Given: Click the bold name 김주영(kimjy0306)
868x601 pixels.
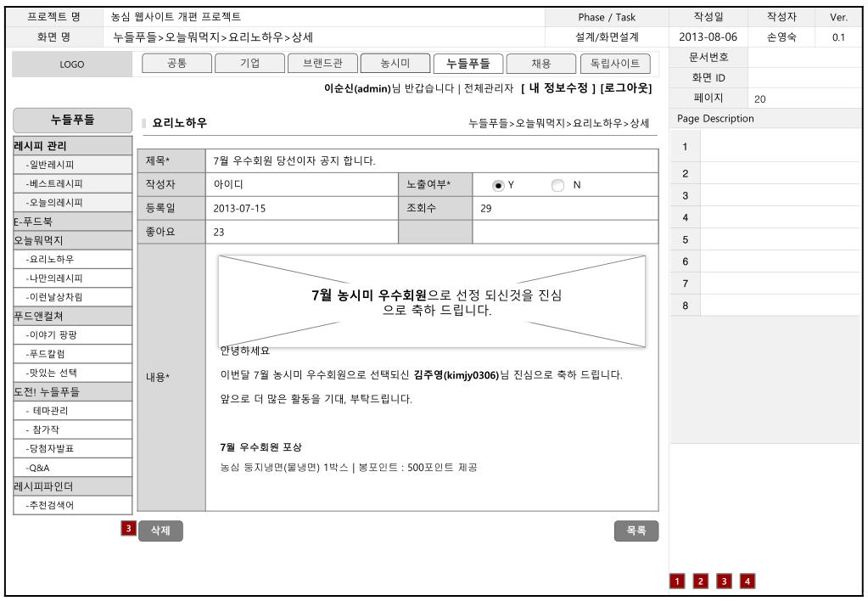Looking at the screenshot, I should [456, 375].
